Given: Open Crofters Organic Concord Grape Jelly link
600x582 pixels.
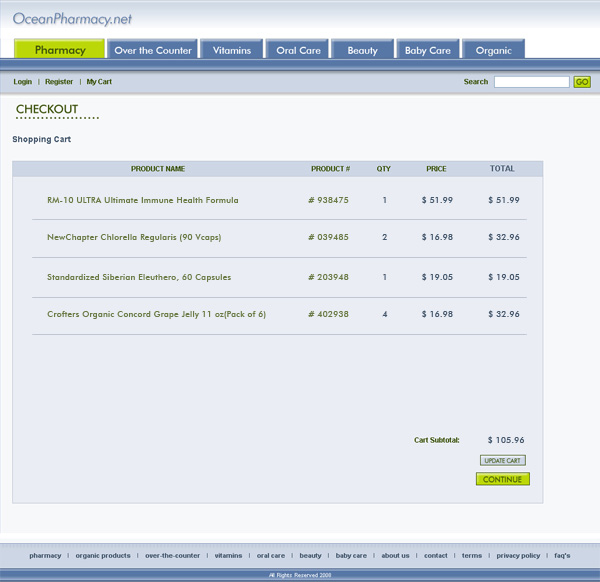Looking at the screenshot, I should (x=156, y=314).
